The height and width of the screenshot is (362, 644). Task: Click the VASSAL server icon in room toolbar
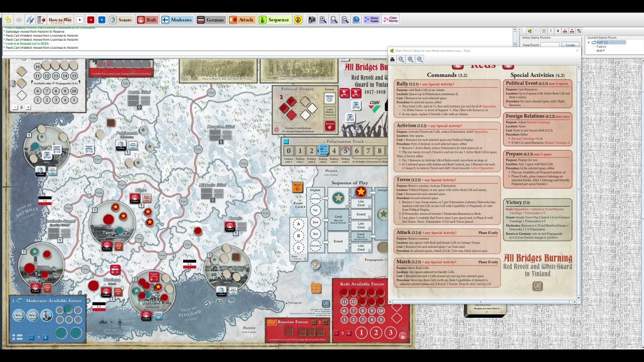point(529,31)
